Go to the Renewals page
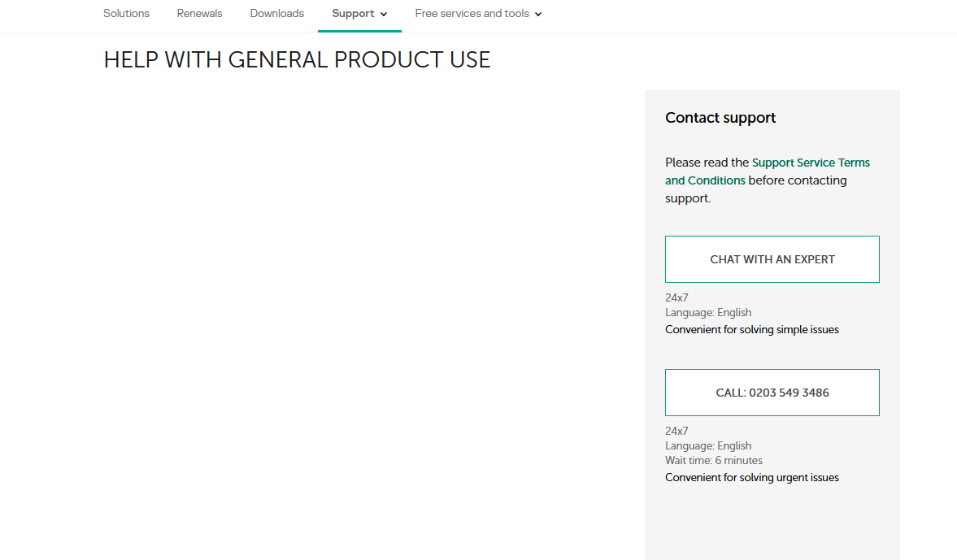Image resolution: width=957 pixels, height=560 pixels. pos(199,14)
